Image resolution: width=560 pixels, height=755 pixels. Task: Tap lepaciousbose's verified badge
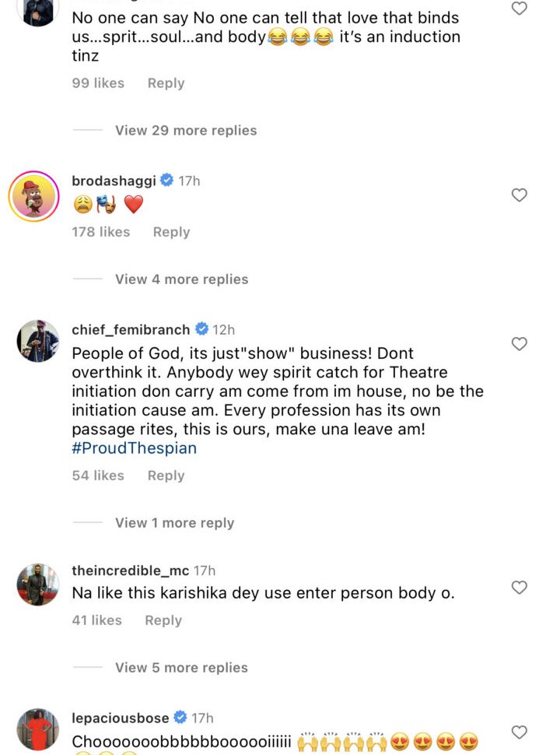[x=180, y=717]
